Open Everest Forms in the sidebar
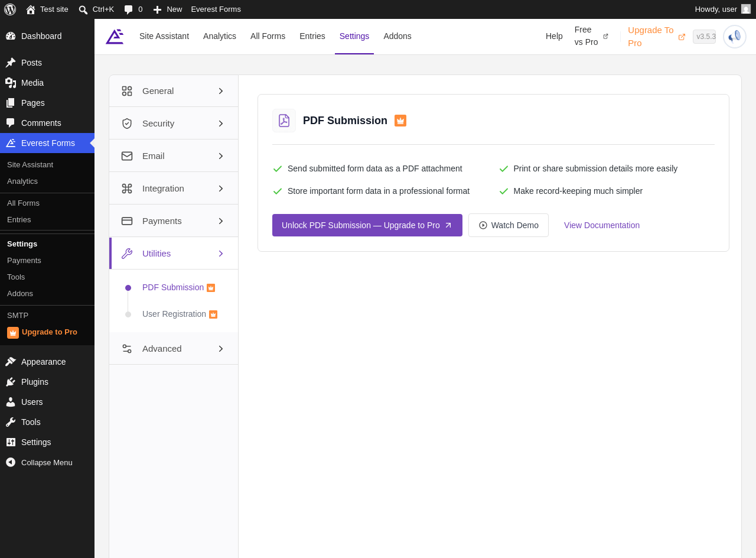This screenshot has width=756, height=558. point(47,143)
